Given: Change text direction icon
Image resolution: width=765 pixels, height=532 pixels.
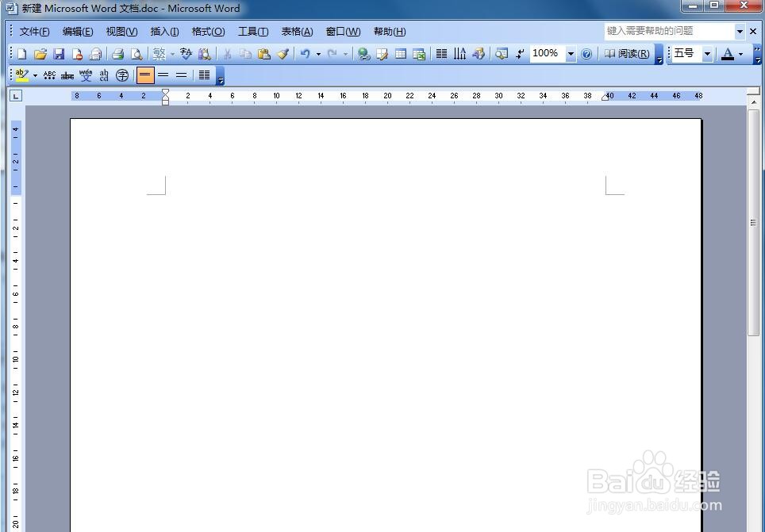Looking at the screenshot, I should [x=459, y=54].
